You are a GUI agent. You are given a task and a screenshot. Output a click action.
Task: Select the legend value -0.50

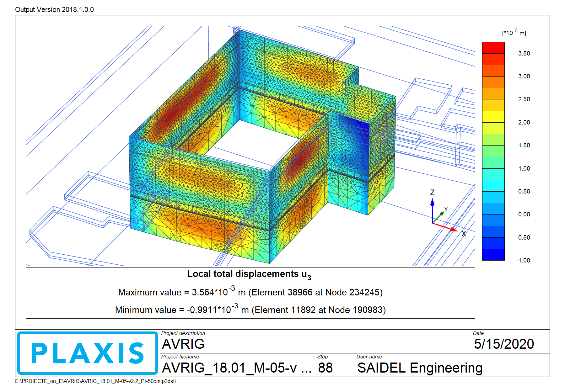[523, 237]
